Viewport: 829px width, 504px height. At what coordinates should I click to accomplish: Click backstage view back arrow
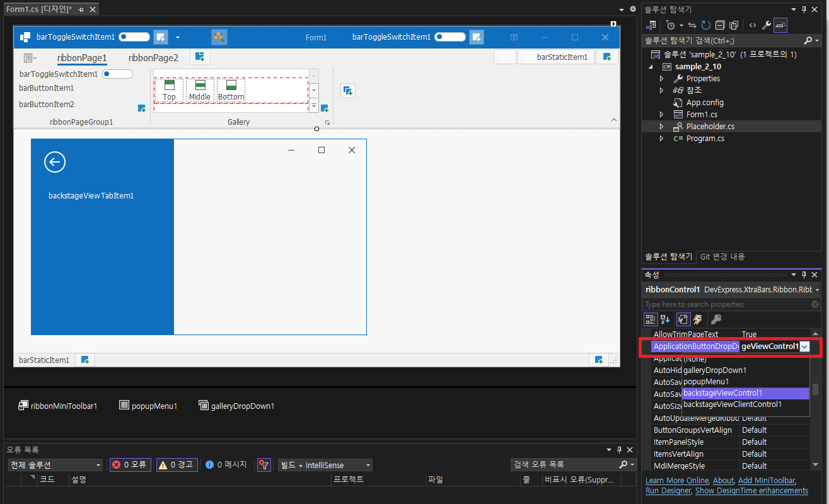55,162
